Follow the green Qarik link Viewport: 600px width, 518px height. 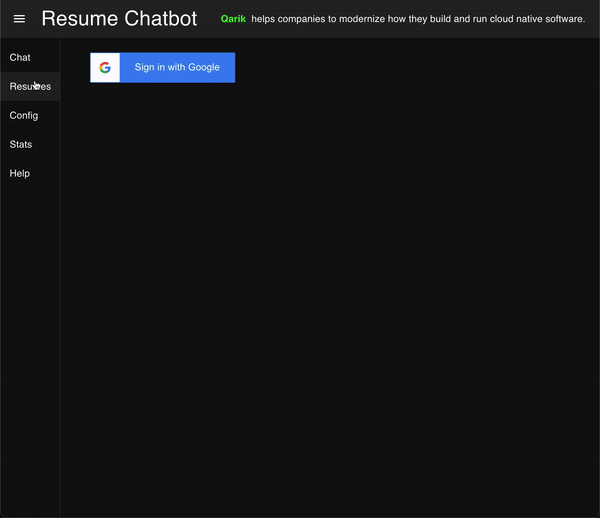click(233, 19)
